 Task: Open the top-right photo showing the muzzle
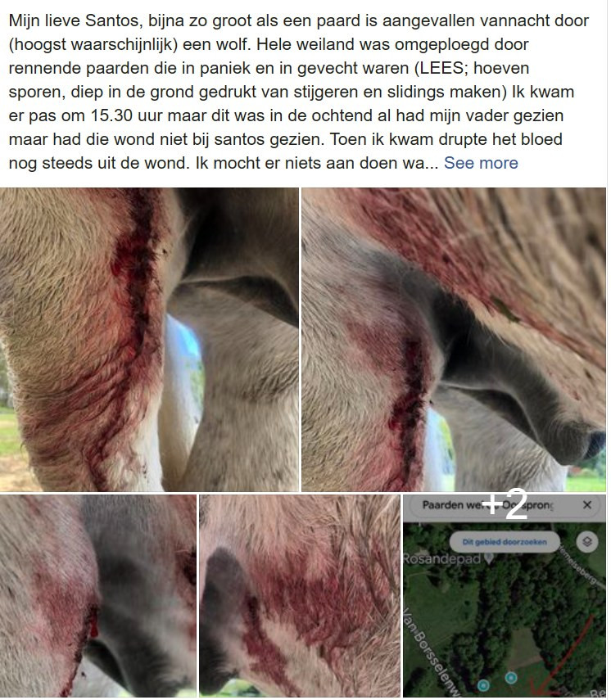click(454, 339)
